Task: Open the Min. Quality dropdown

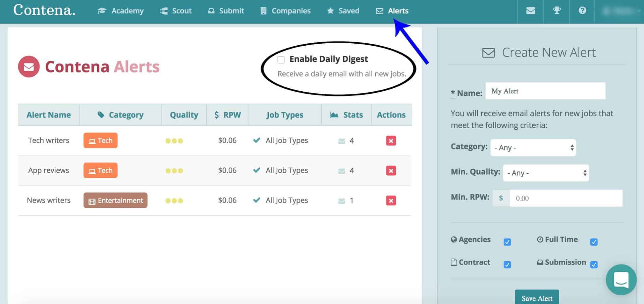Action: point(546,173)
